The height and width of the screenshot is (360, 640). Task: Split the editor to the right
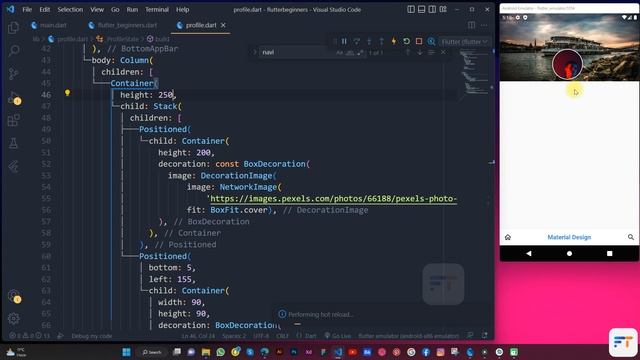pos(471,25)
